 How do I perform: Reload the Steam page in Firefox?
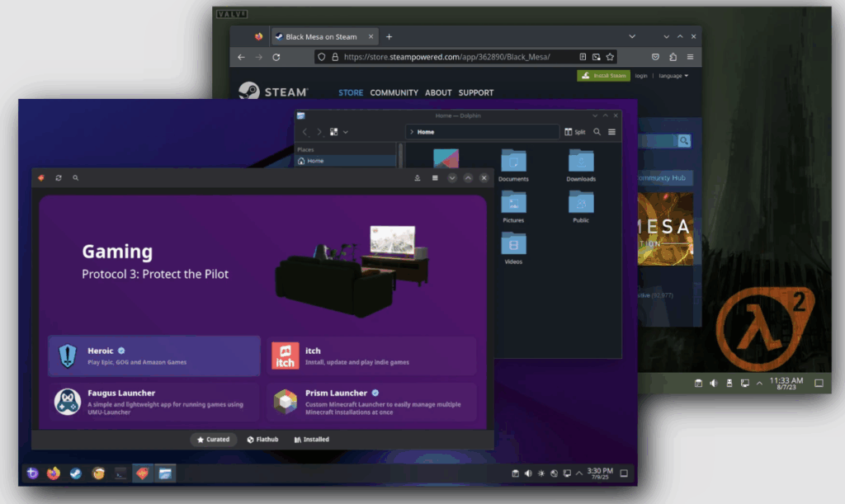(276, 57)
